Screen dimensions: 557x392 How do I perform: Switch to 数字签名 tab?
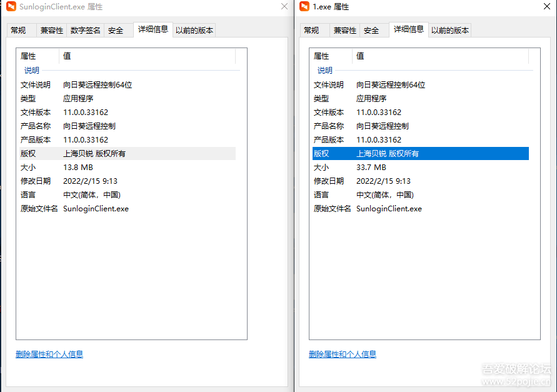point(85,31)
